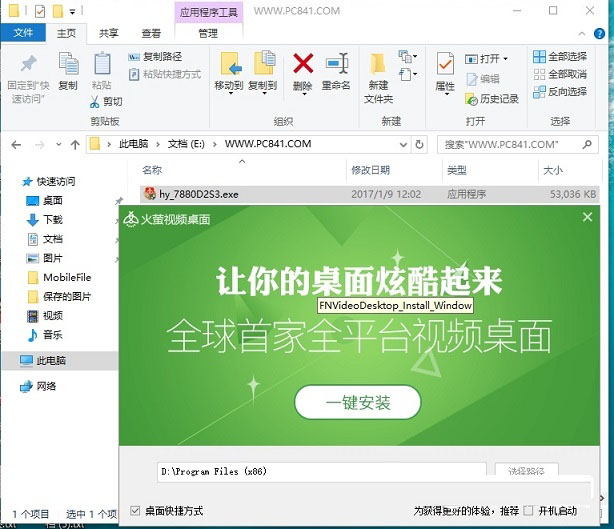Open the Manage (管理) tab

point(208,34)
